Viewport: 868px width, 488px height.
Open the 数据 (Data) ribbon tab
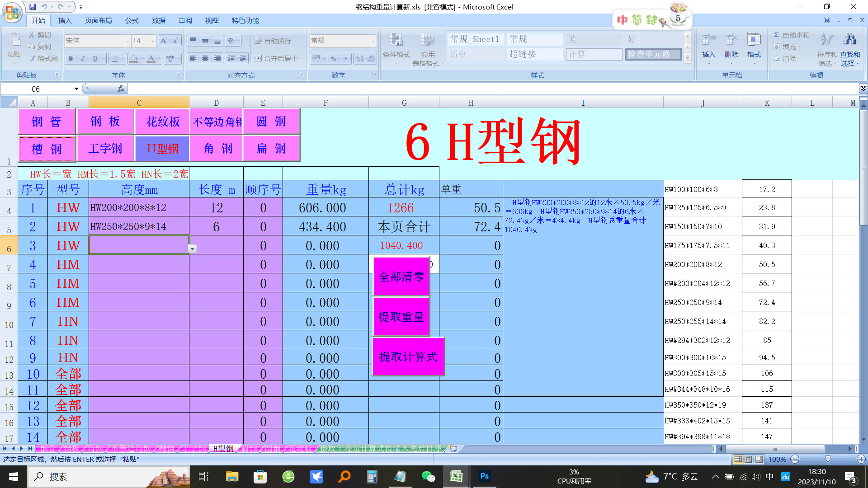pyautogui.click(x=159, y=20)
